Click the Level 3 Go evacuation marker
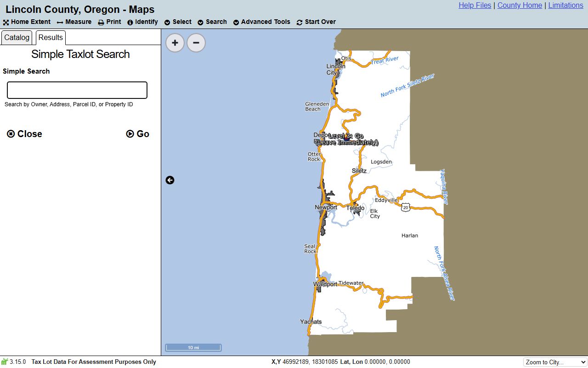The width and height of the screenshot is (588, 368). (346, 139)
